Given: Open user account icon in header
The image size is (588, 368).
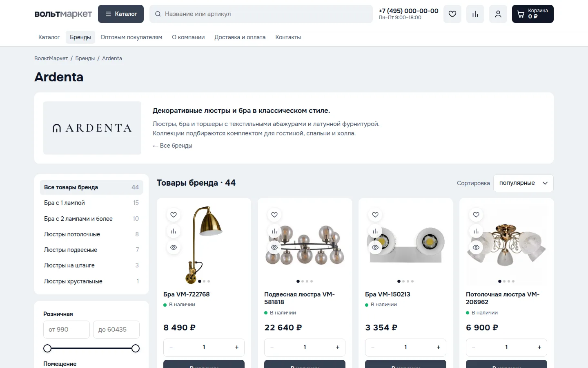Looking at the screenshot, I should [498, 14].
